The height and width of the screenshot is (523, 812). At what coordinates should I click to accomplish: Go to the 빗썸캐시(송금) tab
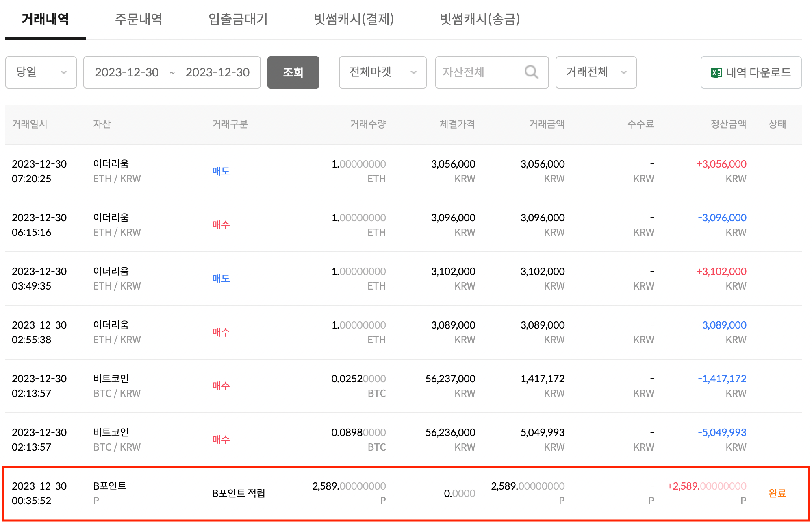[x=480, y=19]
